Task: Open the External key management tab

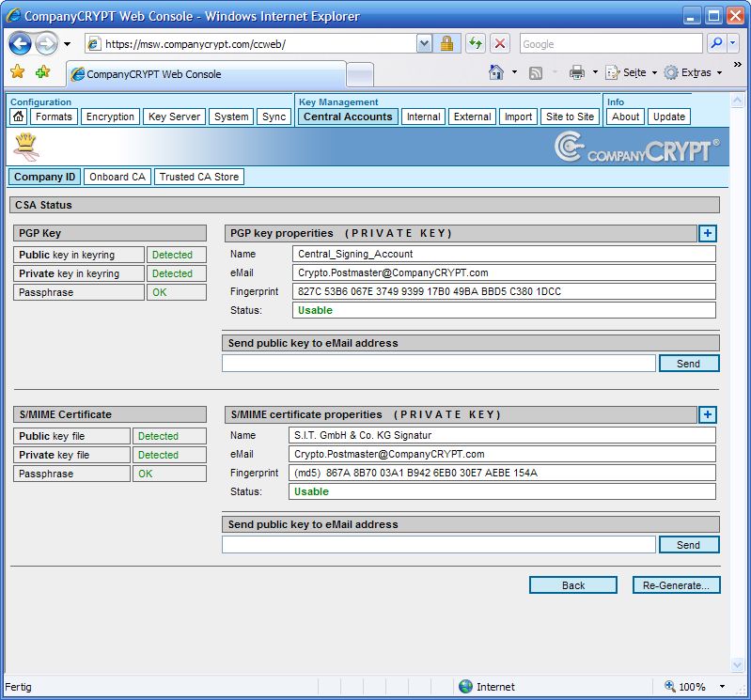Action: (x=472, y=117)
